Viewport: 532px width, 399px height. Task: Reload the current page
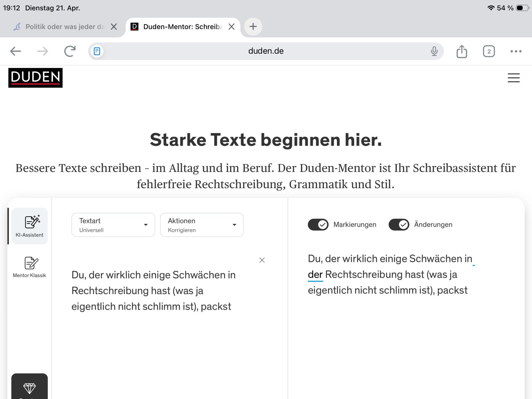coord(70,51)
